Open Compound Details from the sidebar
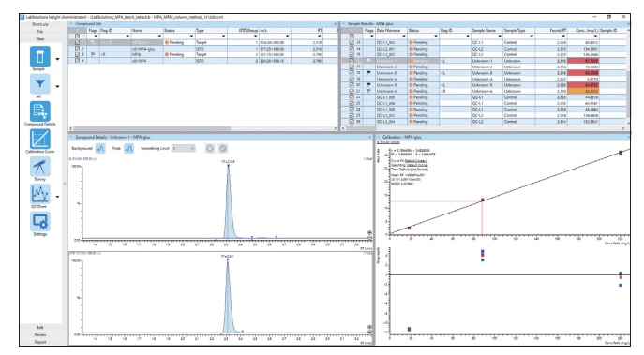Image resolution: width=644 pixels, height=355 pixels. click(39, 111)
